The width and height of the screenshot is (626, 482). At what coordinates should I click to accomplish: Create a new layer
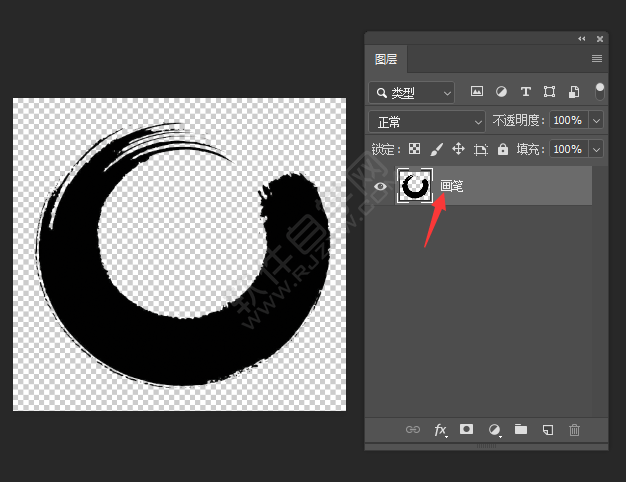[547, 430]
